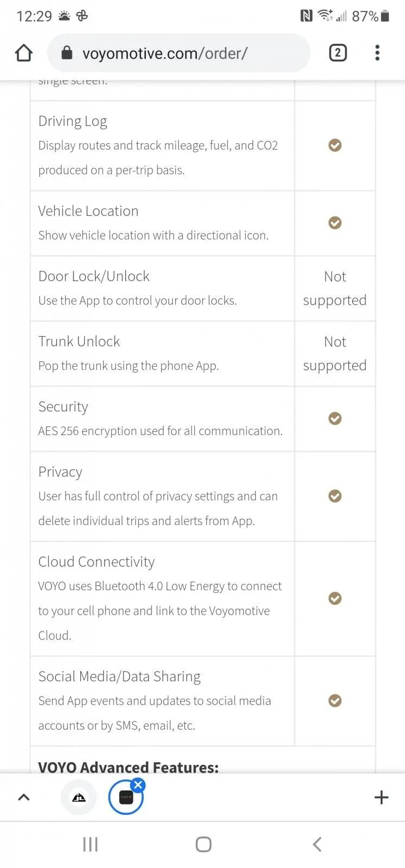Tap the Android home navigation button
The image size is (405, 868).
coord(203,844)
